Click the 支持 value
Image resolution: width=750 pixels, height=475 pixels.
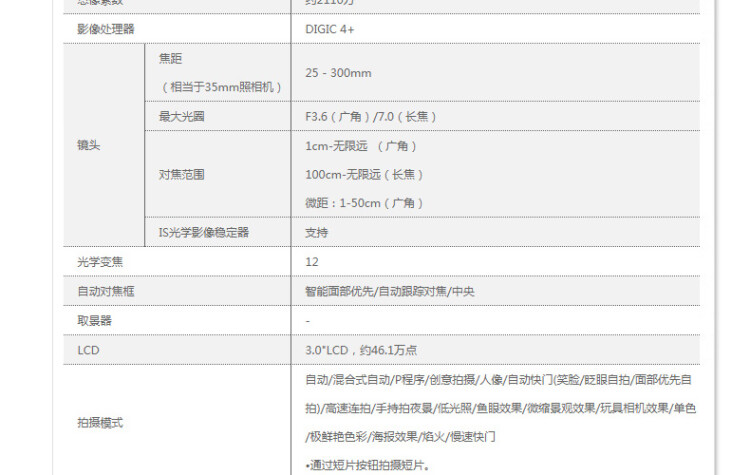pos(317,233)
